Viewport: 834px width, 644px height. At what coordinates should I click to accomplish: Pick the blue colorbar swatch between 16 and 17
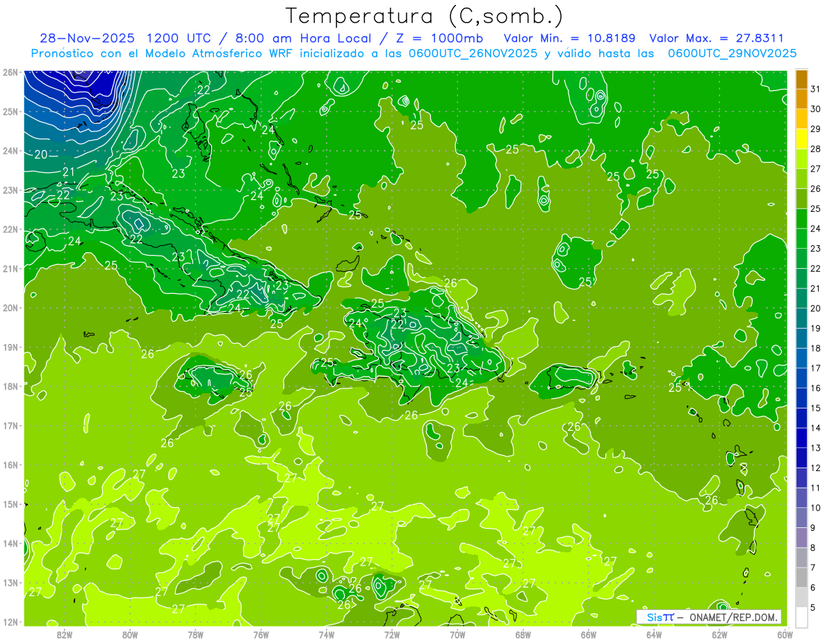point(801,378)
